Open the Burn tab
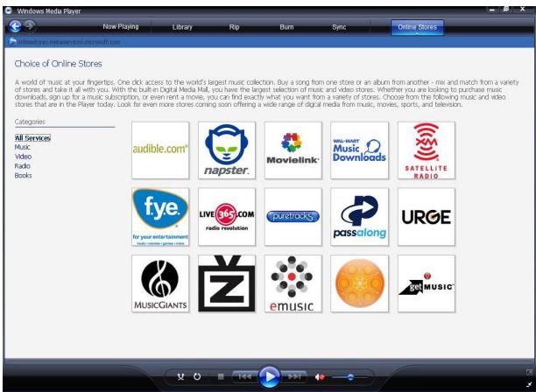This screenshot has width=536, height=392. pos(286,27)
